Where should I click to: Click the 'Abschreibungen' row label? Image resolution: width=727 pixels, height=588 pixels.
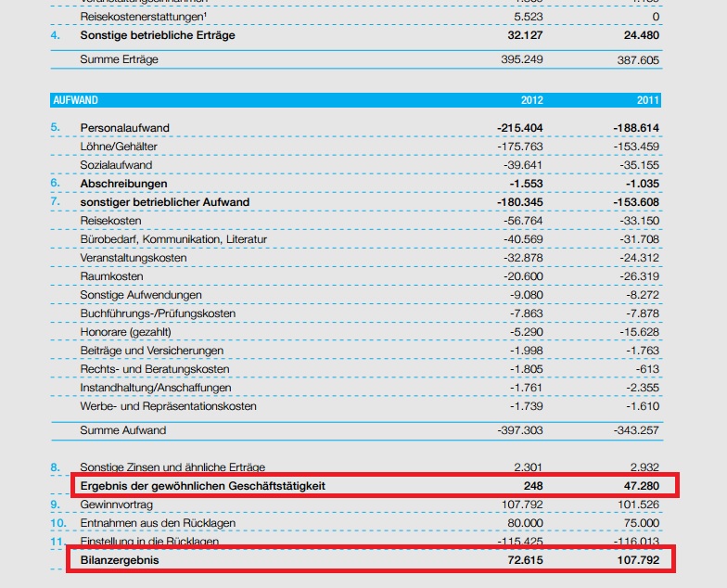pyautogui.click(x=124, y=184)
